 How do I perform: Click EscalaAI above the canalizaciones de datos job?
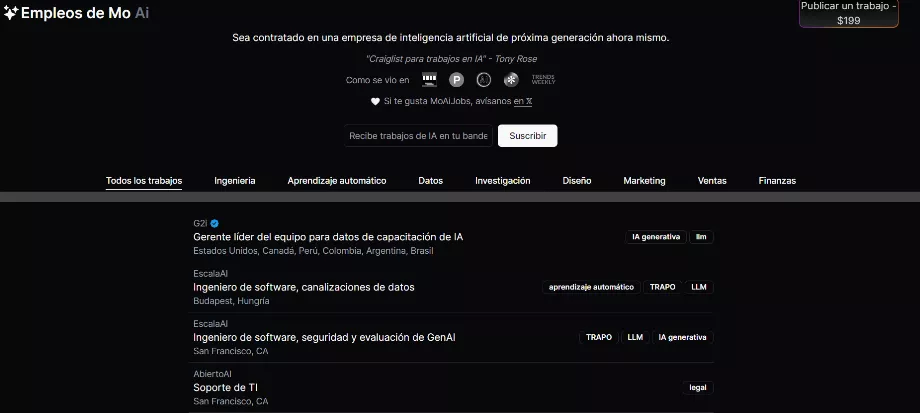point(211,273)
